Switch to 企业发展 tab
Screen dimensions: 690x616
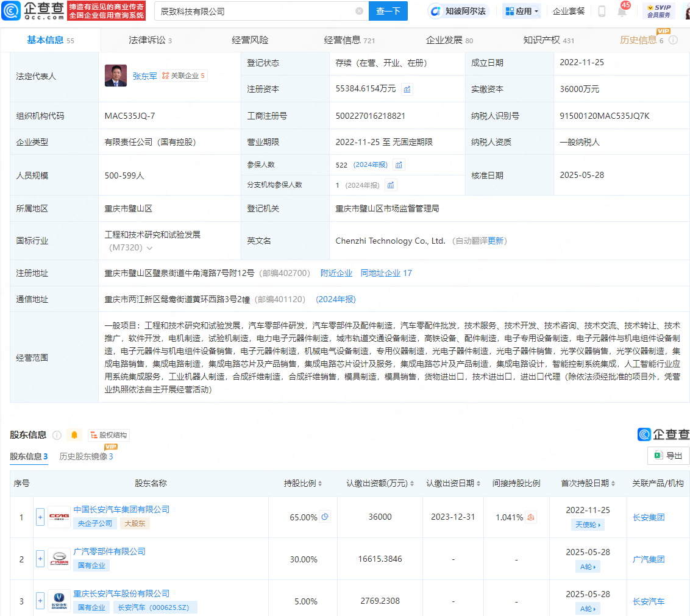tap(449, 40)
